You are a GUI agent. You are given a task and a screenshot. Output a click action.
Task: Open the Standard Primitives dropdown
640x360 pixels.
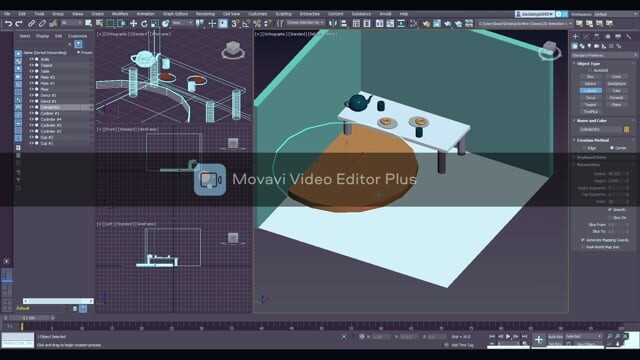tap(604, 55)
